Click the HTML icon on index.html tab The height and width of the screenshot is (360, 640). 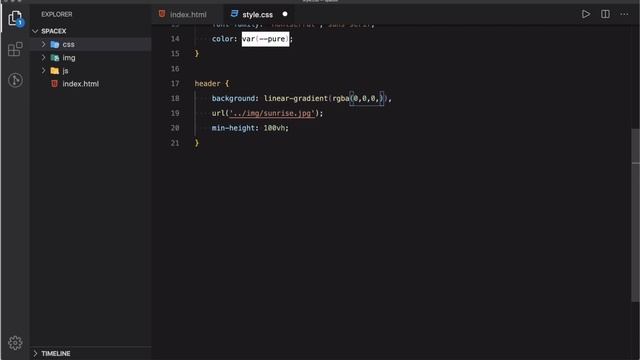click(162, 14)
